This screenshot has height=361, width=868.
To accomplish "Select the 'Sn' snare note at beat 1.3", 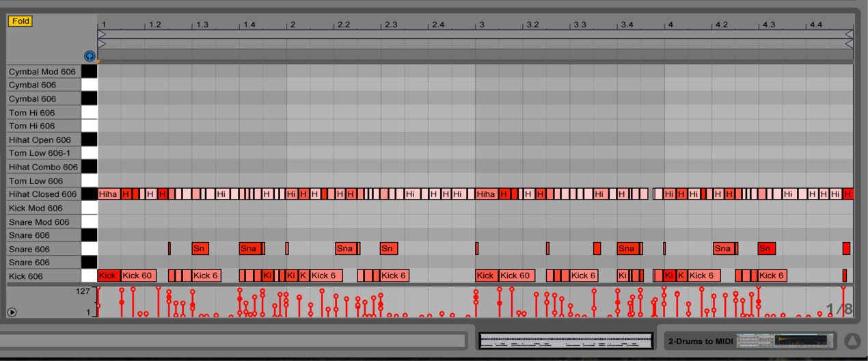I will [200, 249].
